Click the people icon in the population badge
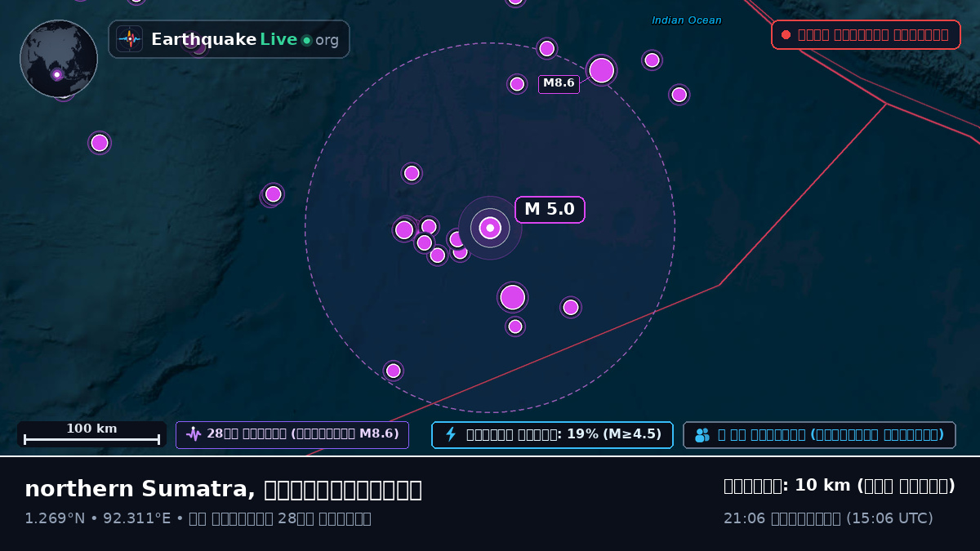980x551 pixels. (x=702, y=435)
